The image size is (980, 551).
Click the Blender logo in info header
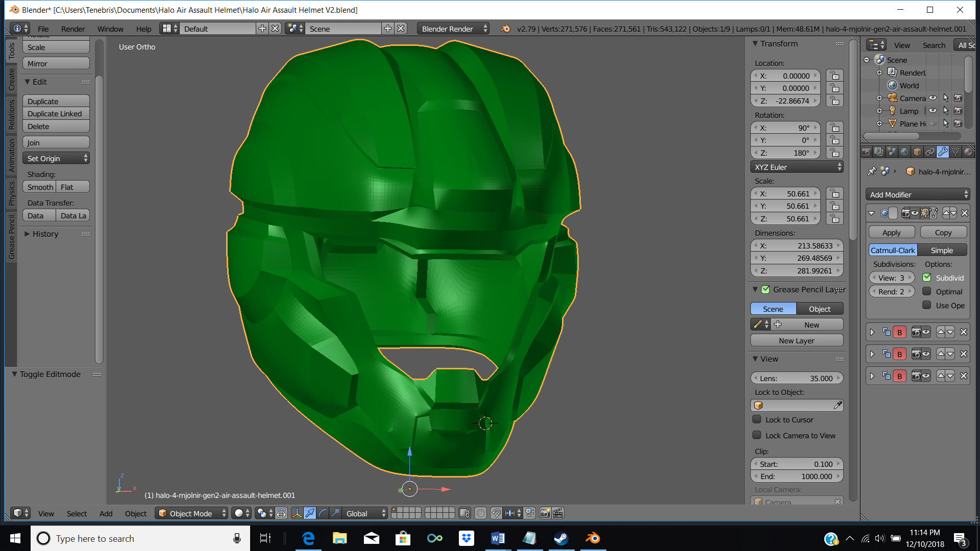pyautogui.click(x=505, y=29)
